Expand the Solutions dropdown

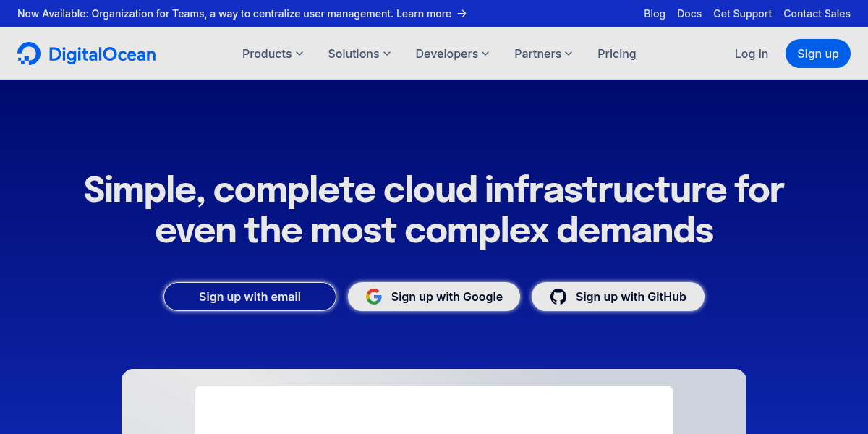(x=359, y=54)
